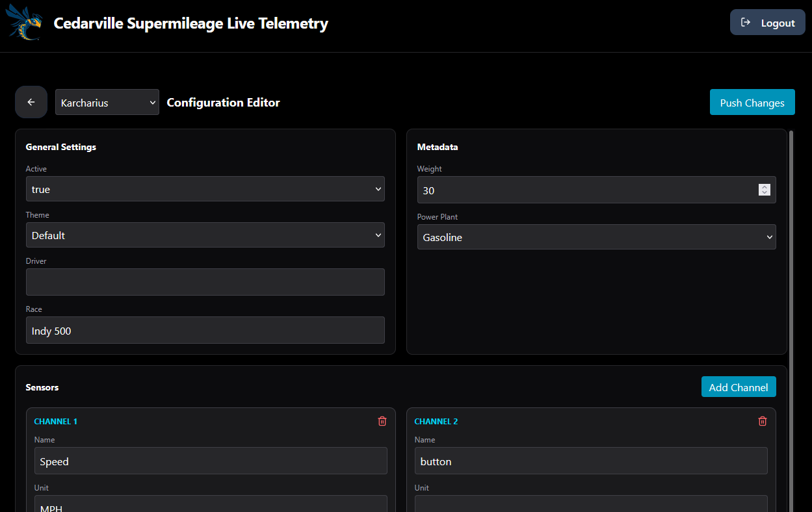Add a new sensor channel

(x=739, y=387)
